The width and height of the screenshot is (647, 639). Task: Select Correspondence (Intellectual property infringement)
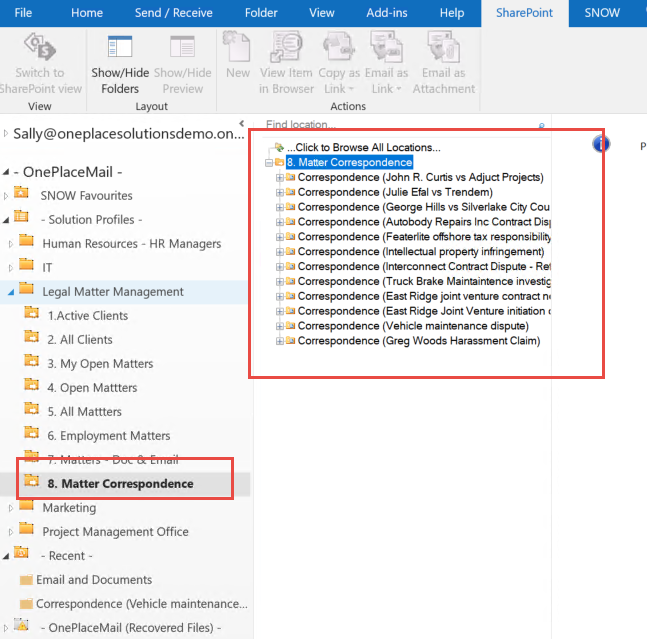tap(421, 251)
